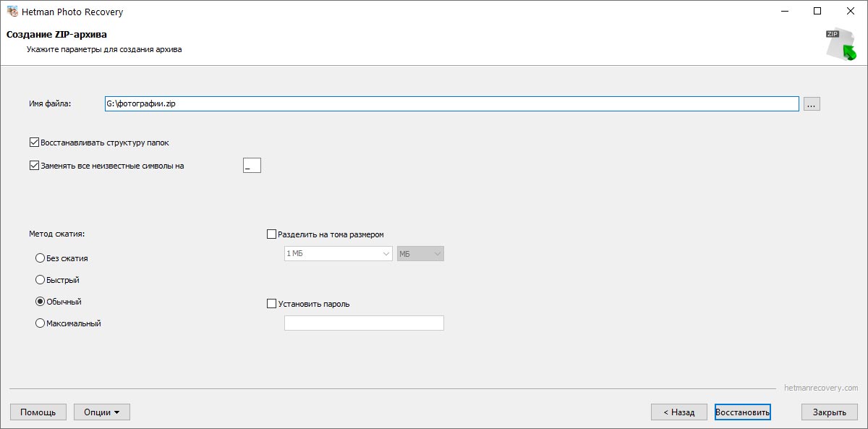Open the Опции dropdown menu

pos(102,412)
